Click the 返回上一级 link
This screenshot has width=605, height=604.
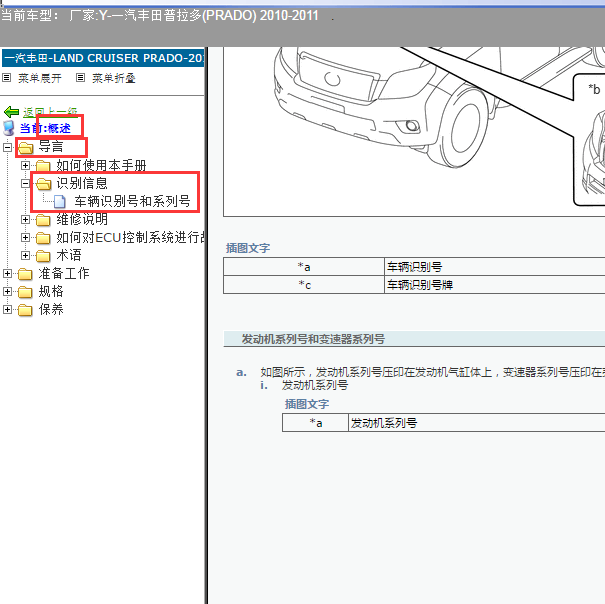(50, 112)
